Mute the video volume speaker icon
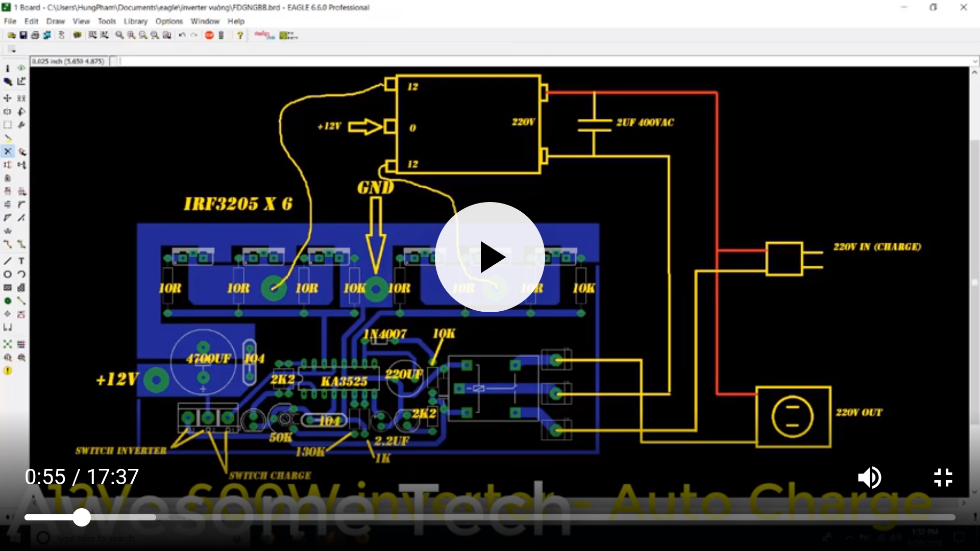 [869, 478]
